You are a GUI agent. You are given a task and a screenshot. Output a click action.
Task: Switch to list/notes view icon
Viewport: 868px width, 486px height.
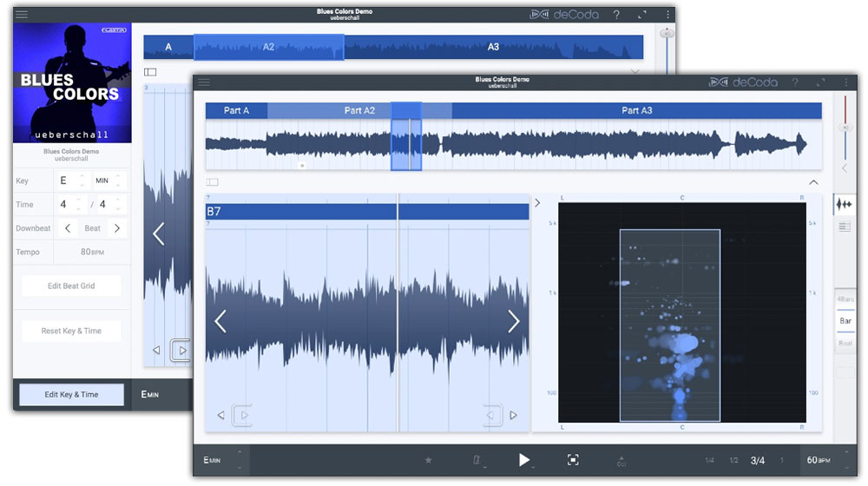[x=845, y=227]
